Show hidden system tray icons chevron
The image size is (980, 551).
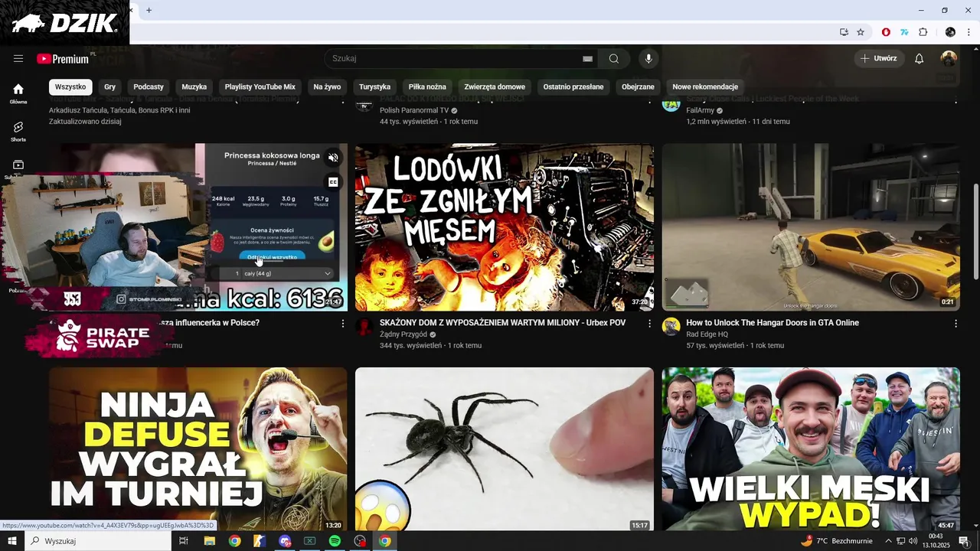(x=888, y=541)
